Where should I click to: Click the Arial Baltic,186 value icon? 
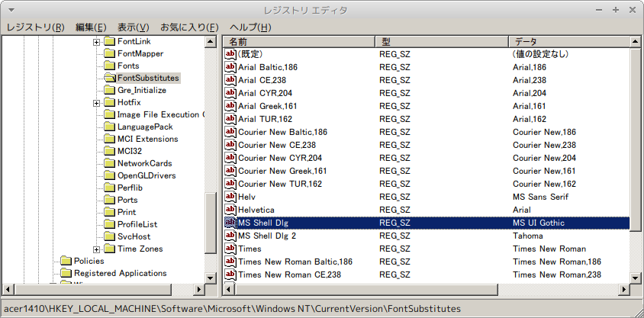(230, 67)
